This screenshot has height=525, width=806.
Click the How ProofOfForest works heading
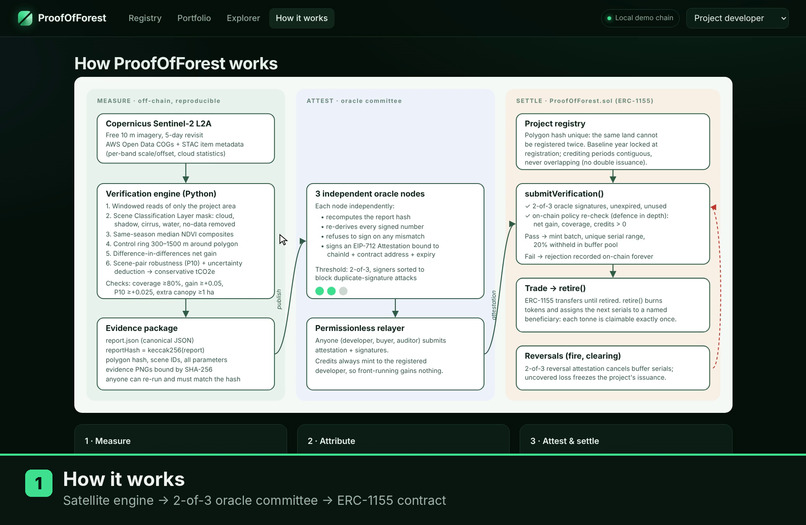(176, 63)
